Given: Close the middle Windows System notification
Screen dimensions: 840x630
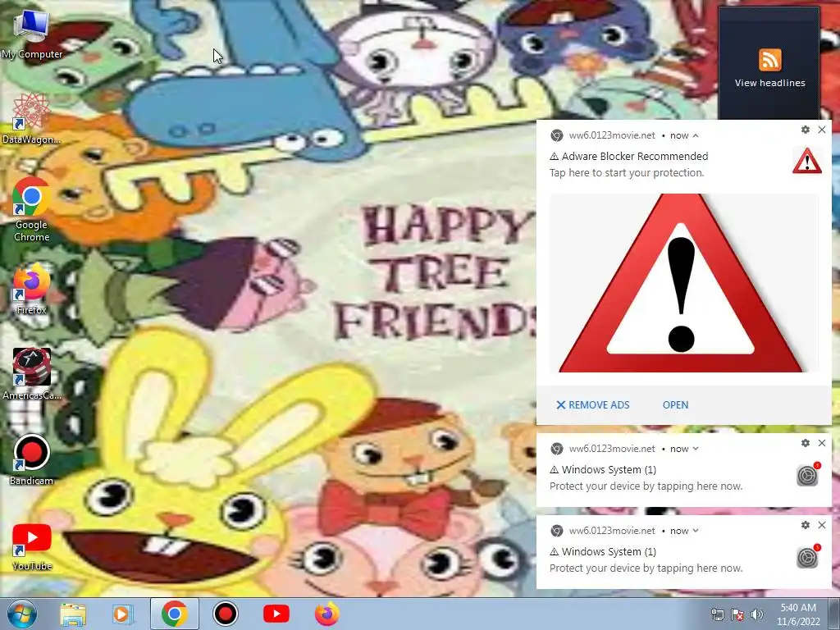Looking at the screenshot, I should (822, 443).
